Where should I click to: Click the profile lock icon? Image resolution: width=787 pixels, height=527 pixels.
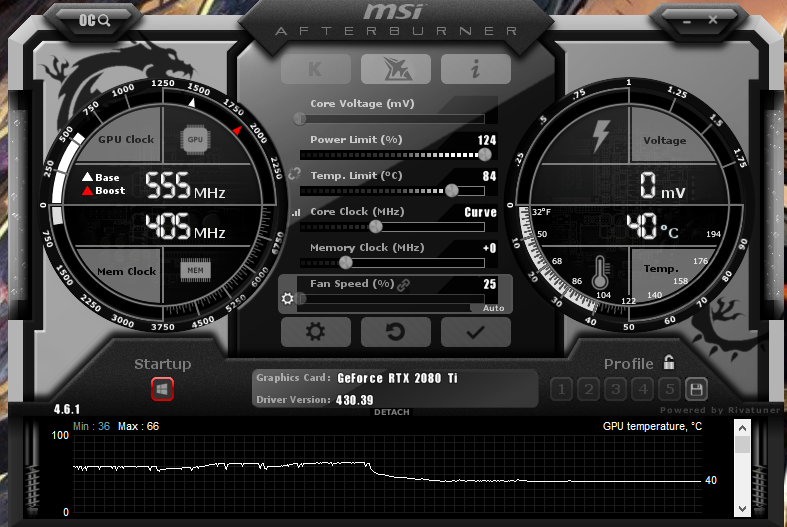coord(669,362)
